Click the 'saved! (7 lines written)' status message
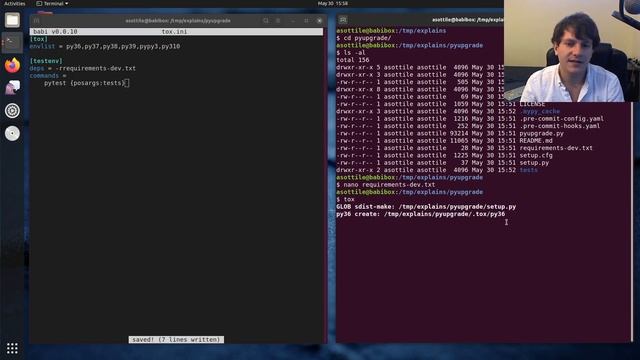This screenshot has width=640, height=360. (176, 340)
